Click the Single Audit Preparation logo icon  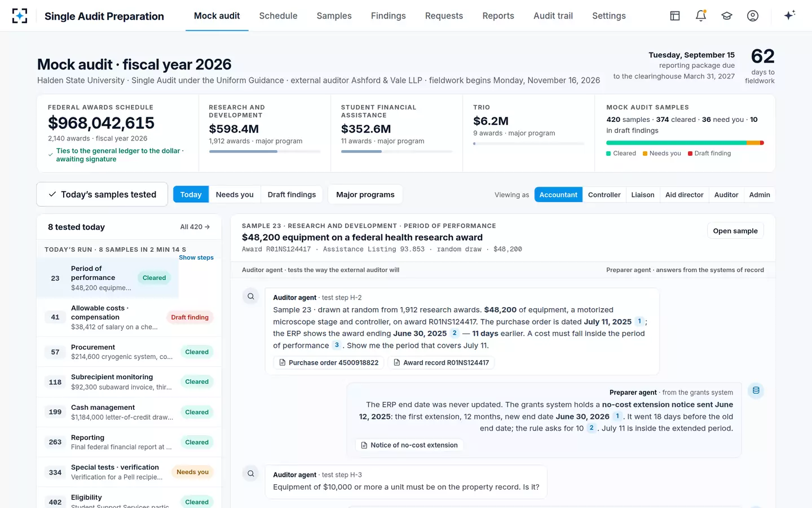pos(20,16)
